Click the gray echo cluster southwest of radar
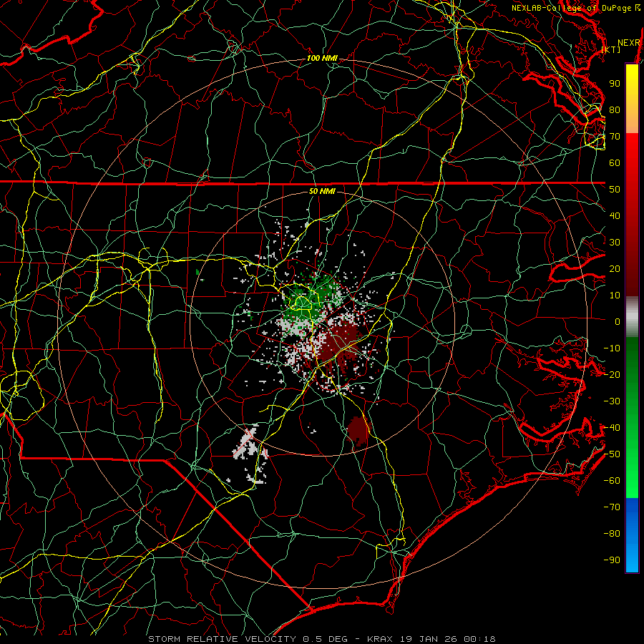Viewport: 644px width, 644px height. pos(251,454)
